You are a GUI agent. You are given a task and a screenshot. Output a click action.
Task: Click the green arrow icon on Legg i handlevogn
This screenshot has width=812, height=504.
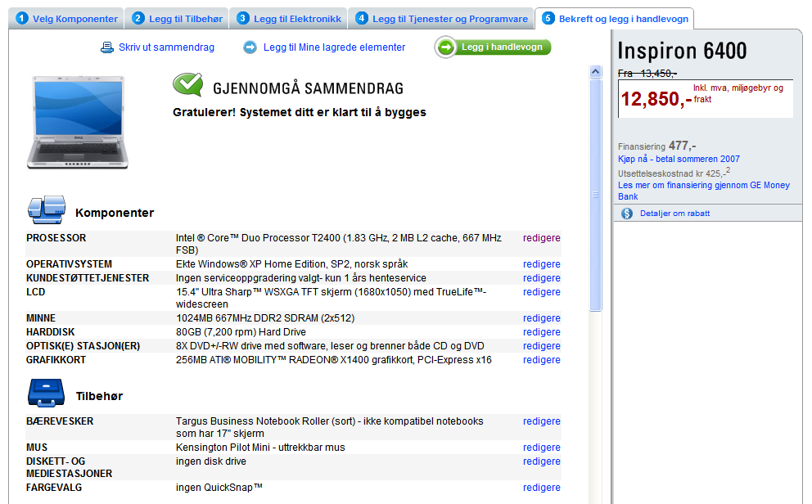(x=445, y=47)
